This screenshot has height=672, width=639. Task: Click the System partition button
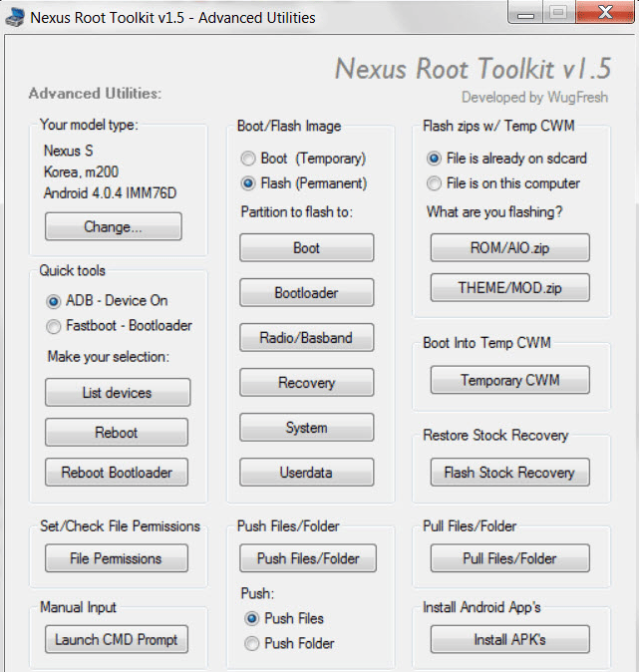click(306, 427)
